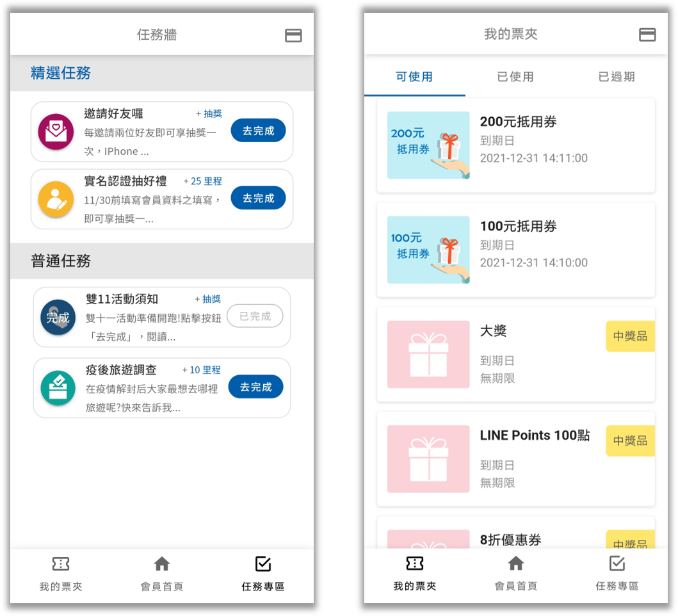Switch to the 已使用 tab
Image resolution: width=678 pixels, height=616 pixels.
coord(516,75)
